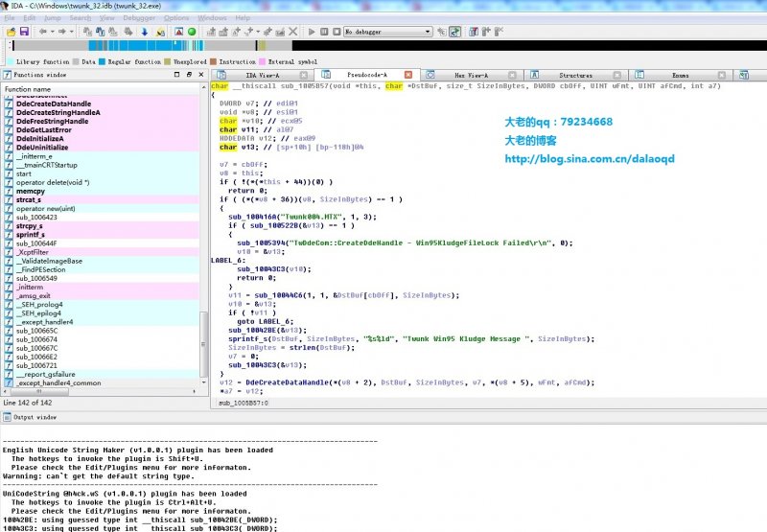Open the File menu
This screenshot has width=767, height=532.
coord(10,18)
